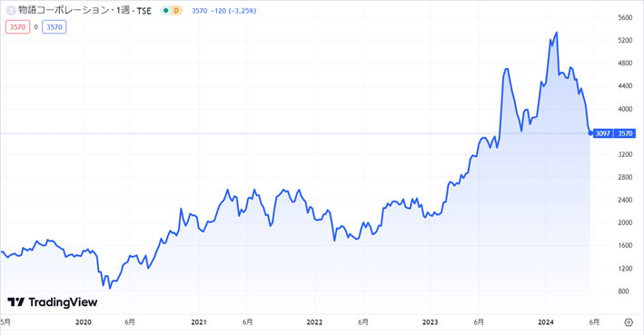Click the 3570 current price label on axis
This screenshot has width=644, height=335.
point(625,133)
